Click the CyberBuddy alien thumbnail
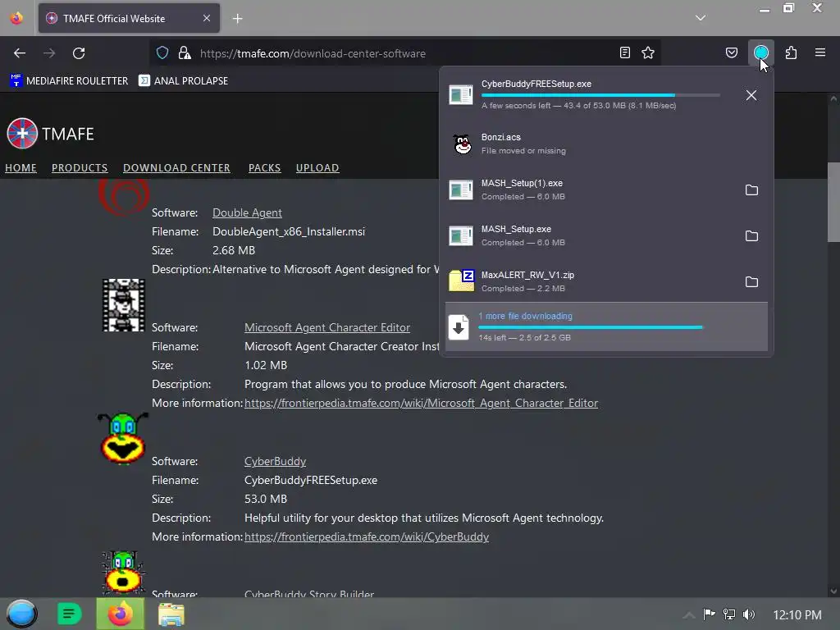 pyautogui.click(x=123, y=438)
